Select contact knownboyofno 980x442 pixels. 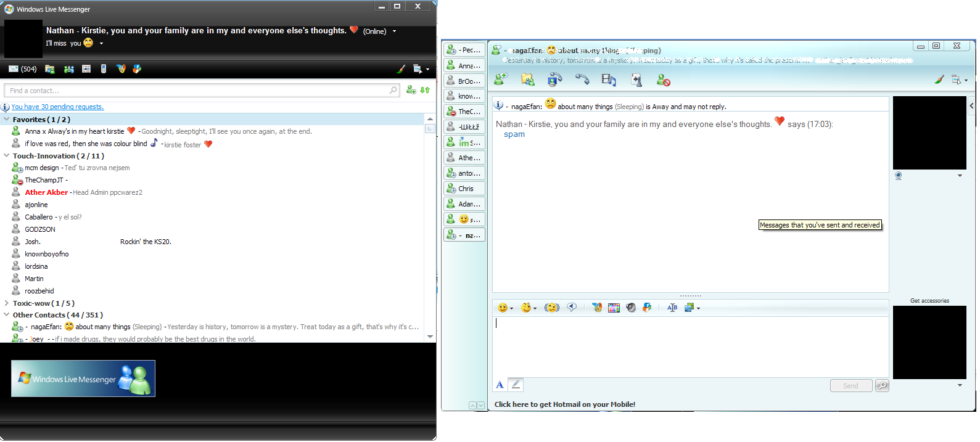tap(40, 254)
